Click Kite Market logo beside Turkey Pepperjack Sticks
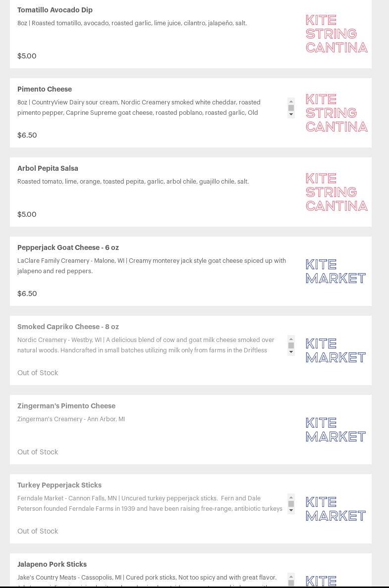Screen dimensions: 389x588 (x=335, y=509)
